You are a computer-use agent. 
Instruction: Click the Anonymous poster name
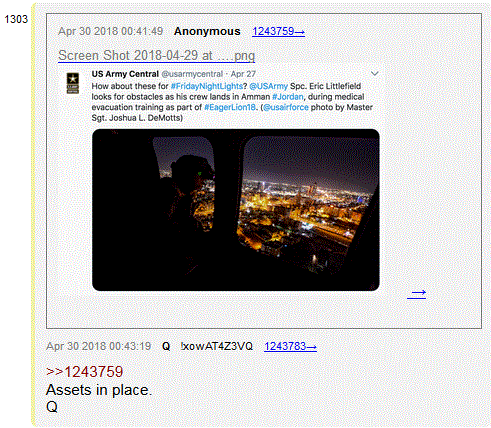(207, 31)
